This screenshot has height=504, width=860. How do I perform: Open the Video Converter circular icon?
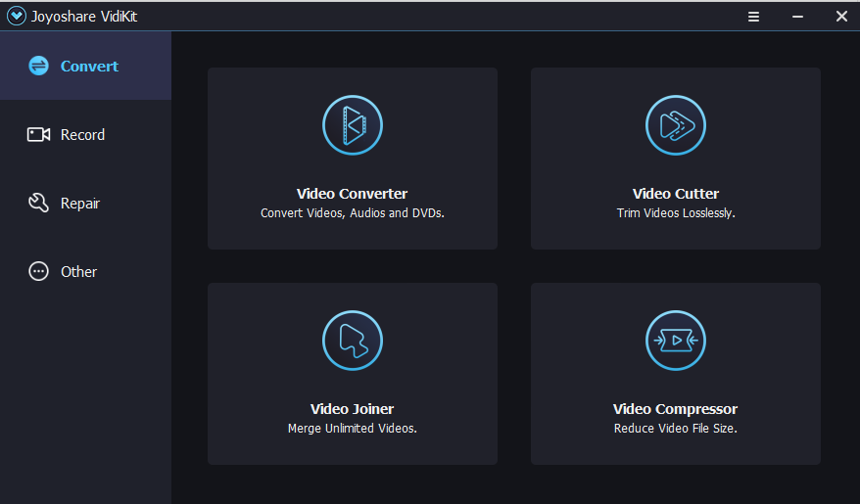click(352, 125)
